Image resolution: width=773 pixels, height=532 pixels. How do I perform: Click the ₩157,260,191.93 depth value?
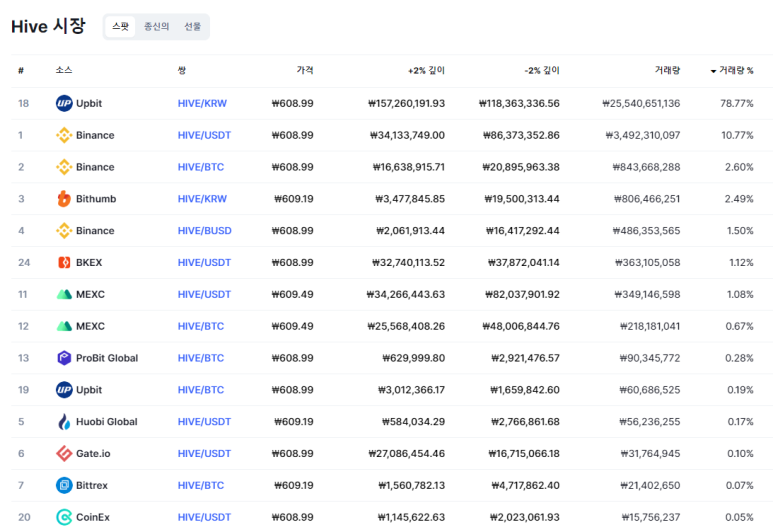tap(406, 103)
